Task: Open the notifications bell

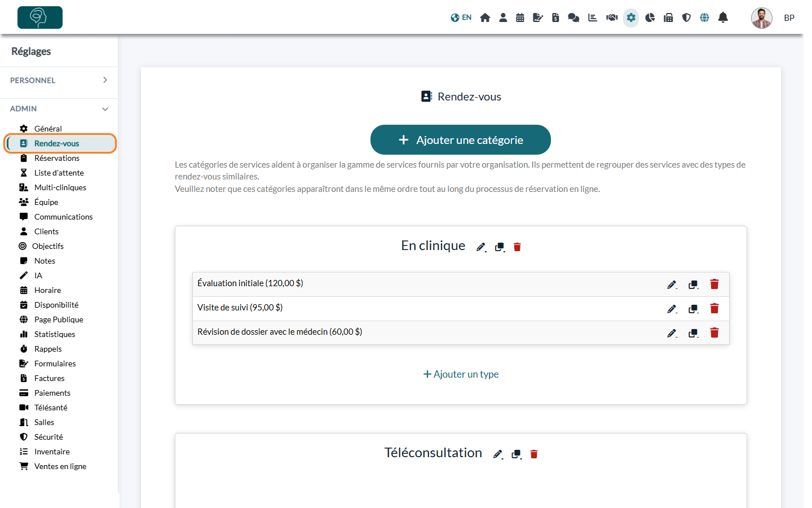Action: pos(723,17)
